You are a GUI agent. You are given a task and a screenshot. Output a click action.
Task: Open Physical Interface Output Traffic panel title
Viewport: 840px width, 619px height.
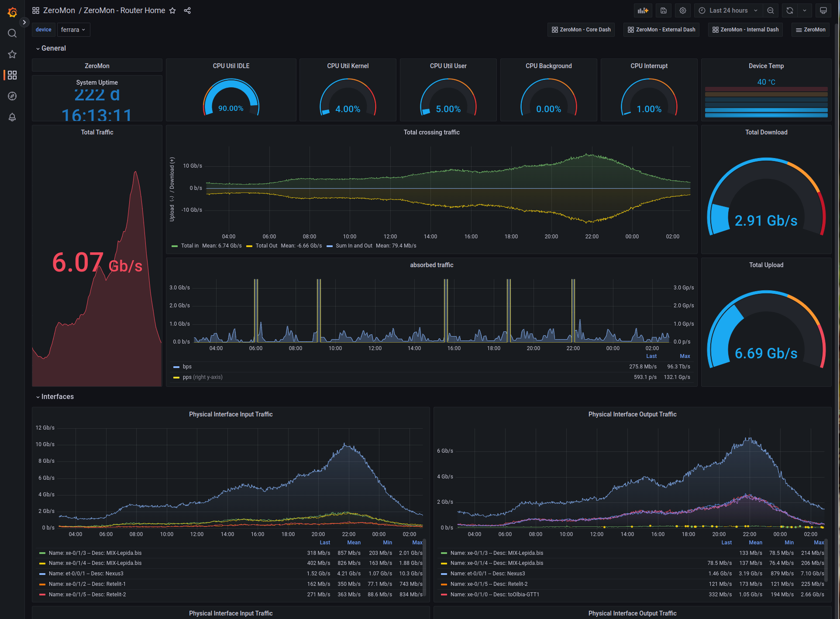click(x=632, y=414)
